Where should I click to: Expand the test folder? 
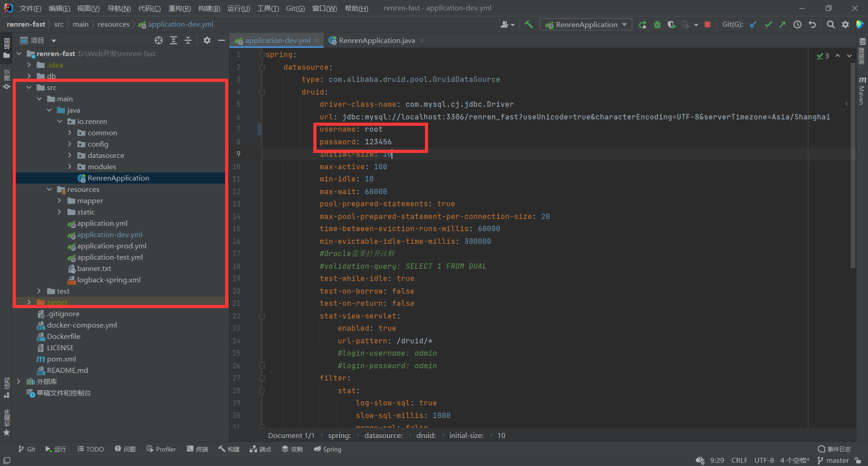[x=39, y=291]
